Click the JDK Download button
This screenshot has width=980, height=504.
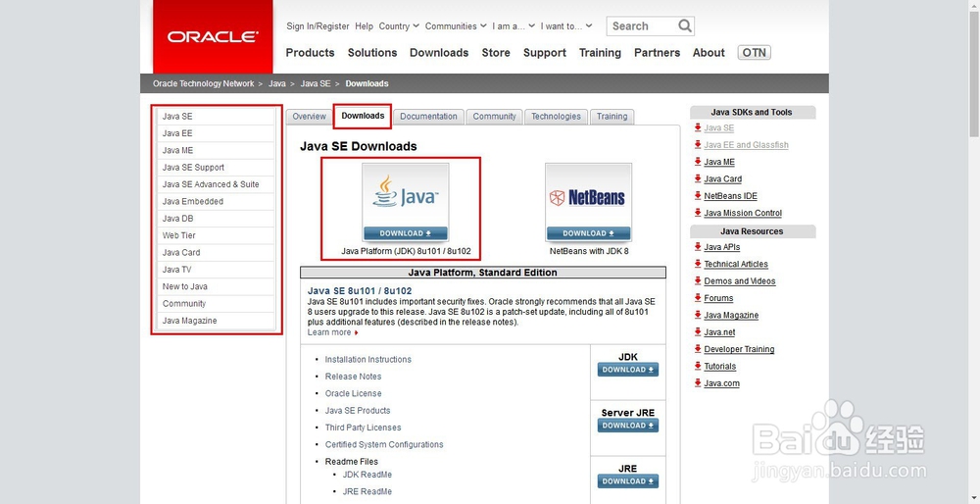pyautogui.click(x=627, y=370)
